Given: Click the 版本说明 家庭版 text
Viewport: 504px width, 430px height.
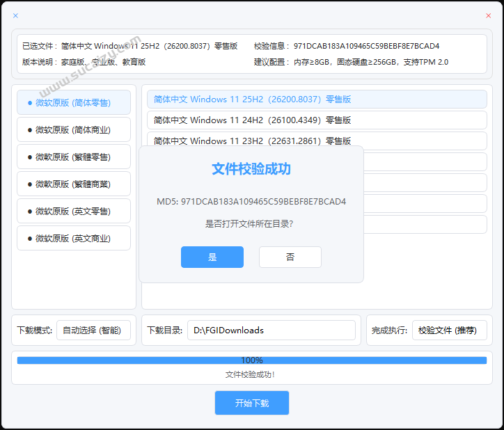Looking at the screenshot, I should click(104, 62).
